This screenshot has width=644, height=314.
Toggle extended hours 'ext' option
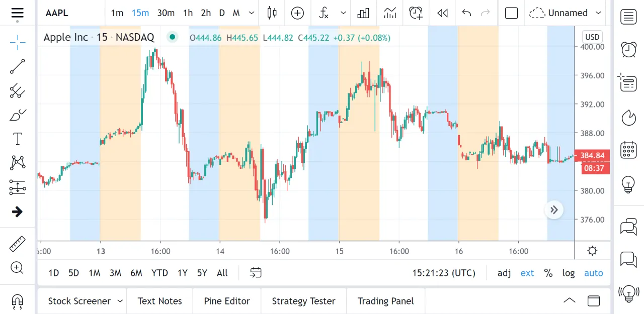click(x=527, y=273)
